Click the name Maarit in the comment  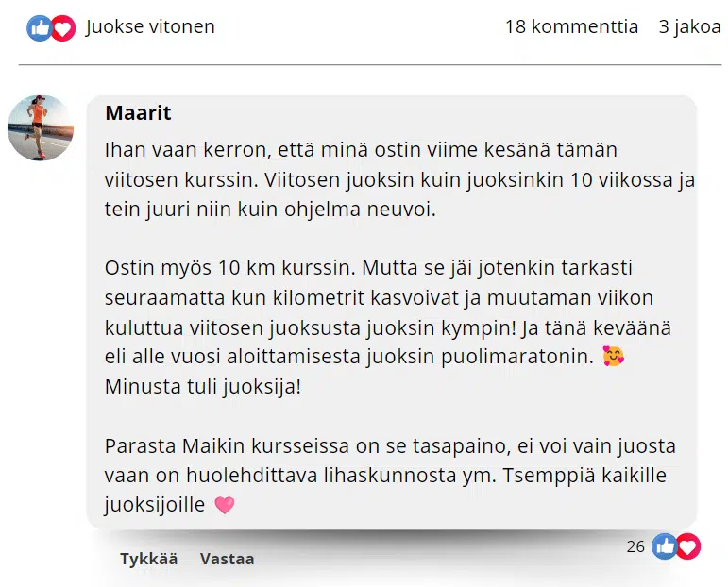point(138,113)
